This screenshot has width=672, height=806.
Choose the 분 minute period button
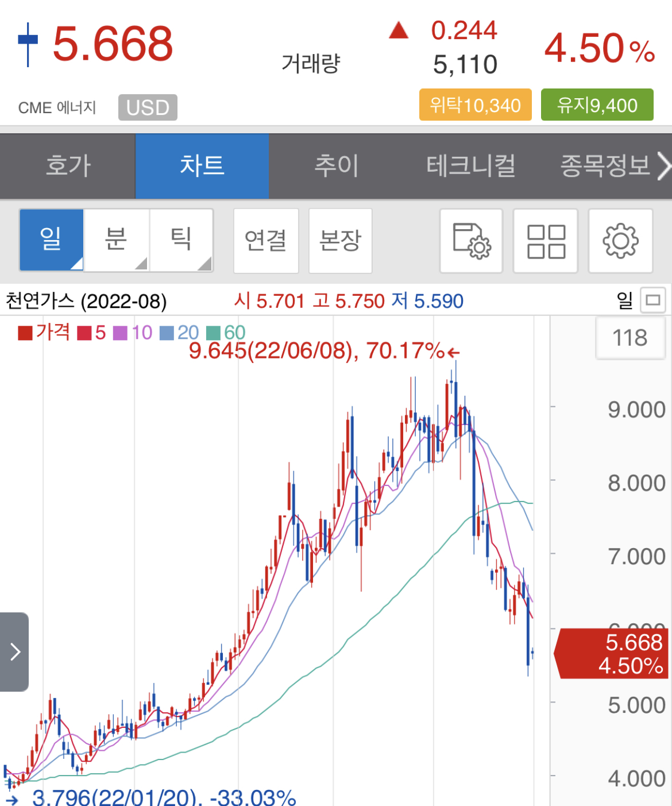coord(117,240)
